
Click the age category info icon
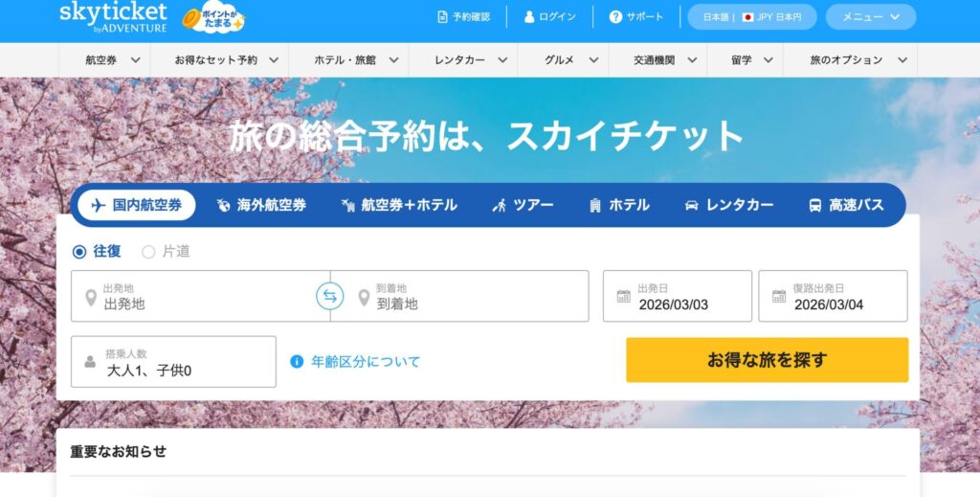coord(297,361)
